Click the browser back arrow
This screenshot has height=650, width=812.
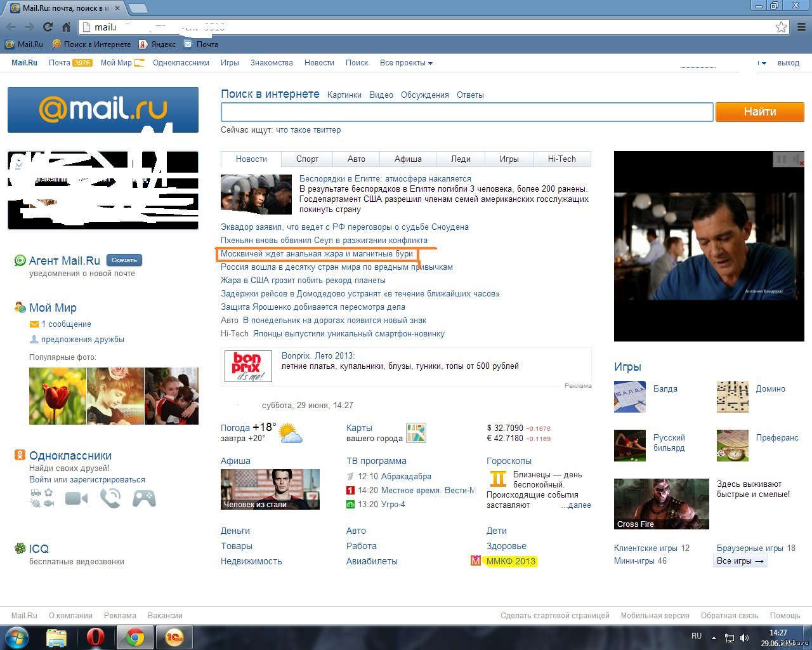(11, 27)
